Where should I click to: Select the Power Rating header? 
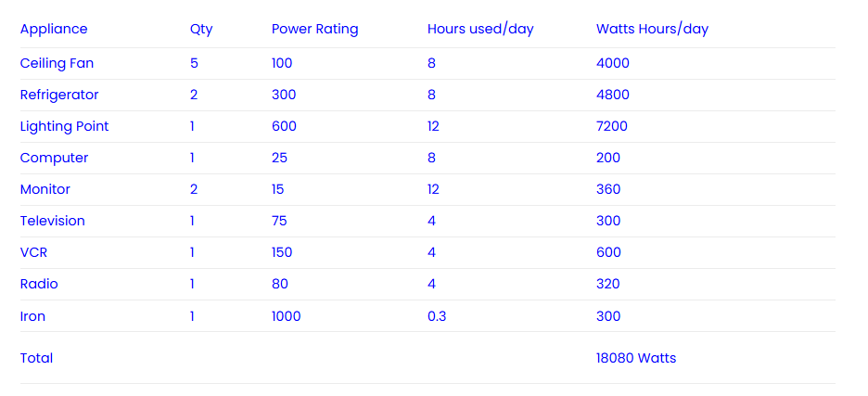(315, 30)
